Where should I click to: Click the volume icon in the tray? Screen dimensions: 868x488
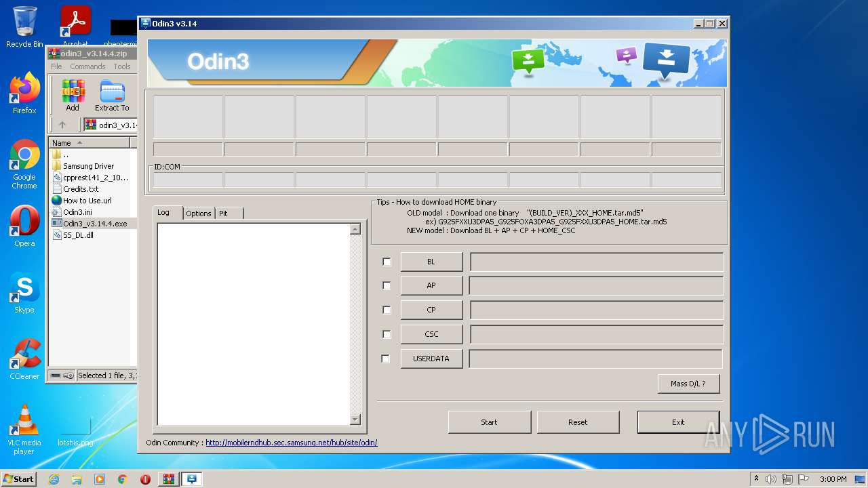click(x=771, y=479)
